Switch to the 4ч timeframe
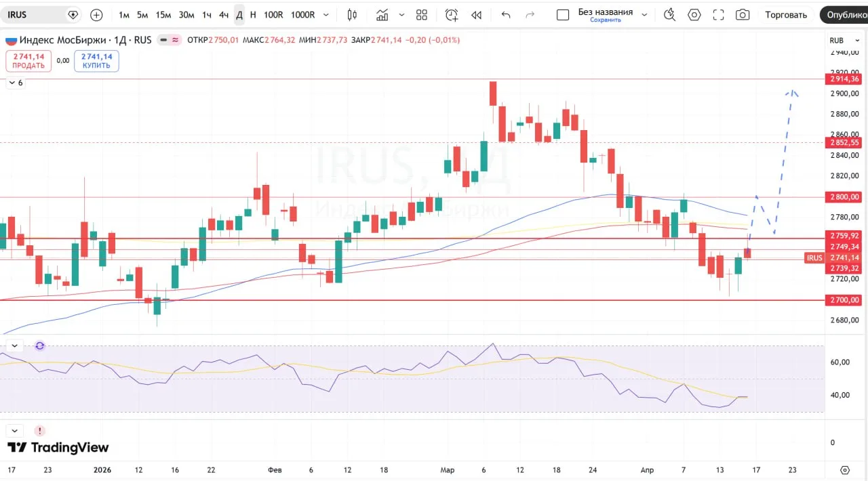Image resolution: width=868 pixels, height=481 pixels. (x=224, y=14)
